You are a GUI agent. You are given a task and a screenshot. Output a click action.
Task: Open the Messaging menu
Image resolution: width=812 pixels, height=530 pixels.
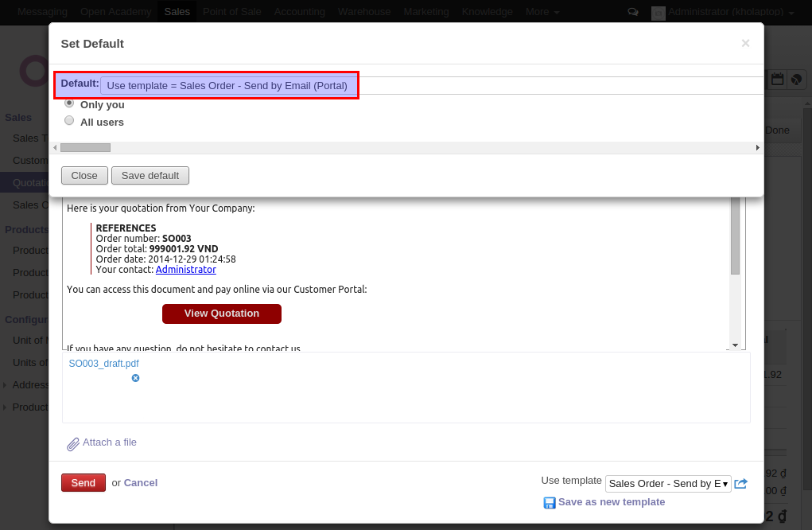pos(42,11)
